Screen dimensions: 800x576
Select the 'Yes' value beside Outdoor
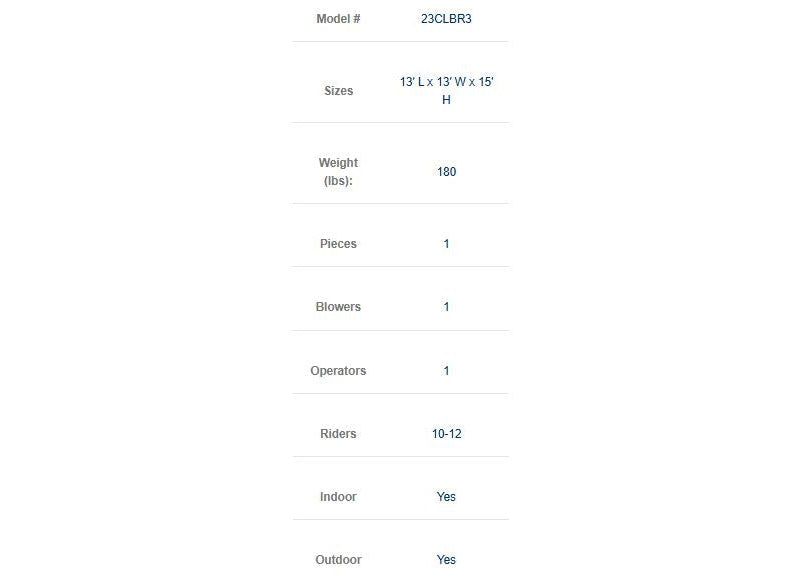tap(446, 560)
